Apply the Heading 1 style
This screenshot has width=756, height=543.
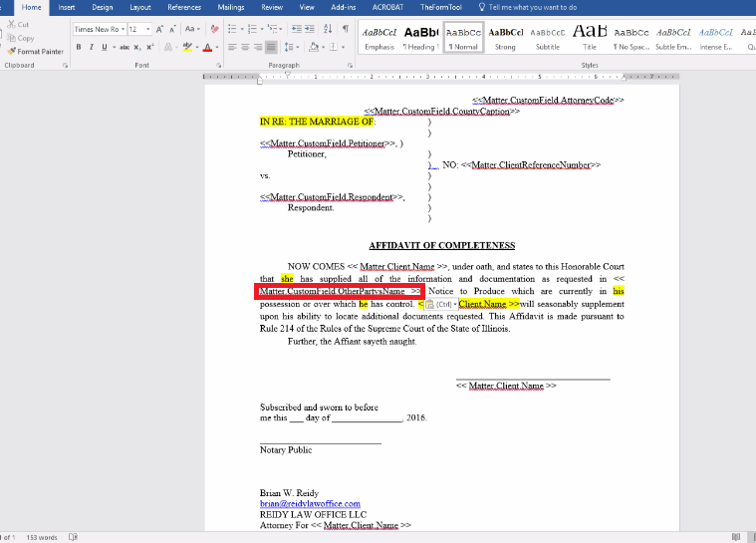coord(421,38)
